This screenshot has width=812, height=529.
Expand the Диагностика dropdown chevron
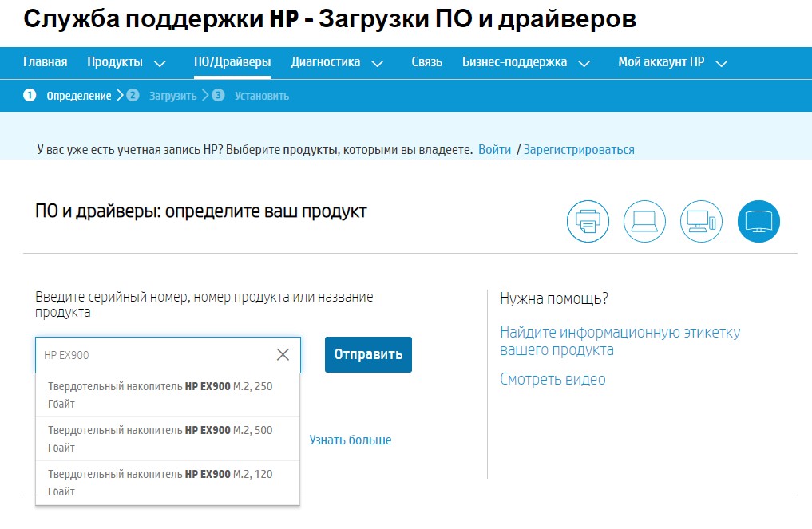(x=378, y=64)
